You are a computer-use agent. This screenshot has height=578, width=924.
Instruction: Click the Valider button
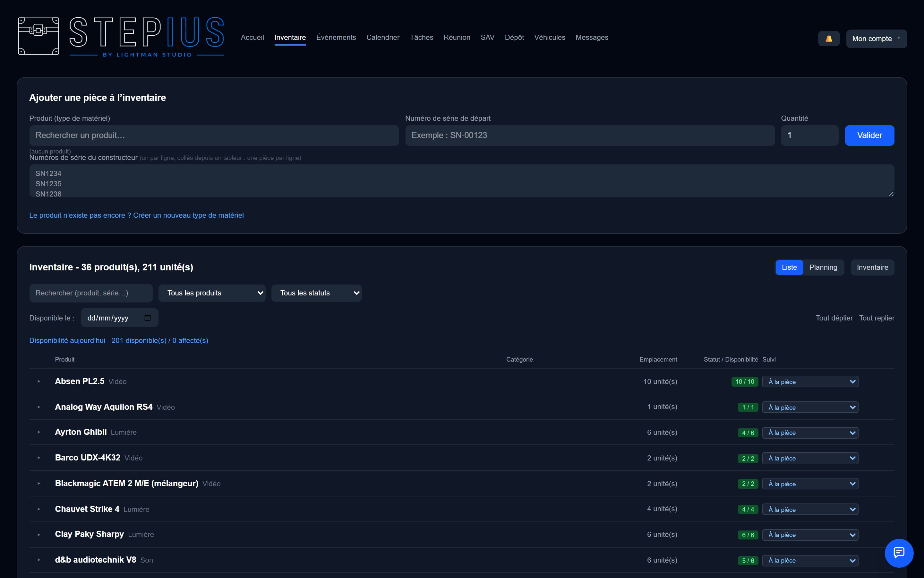tap(869, 135)
